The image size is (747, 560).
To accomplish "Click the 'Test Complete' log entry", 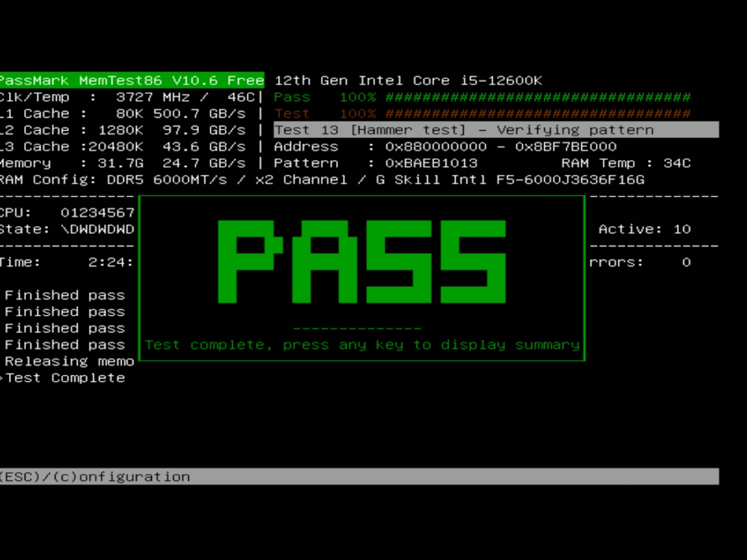I will point(65,378).
